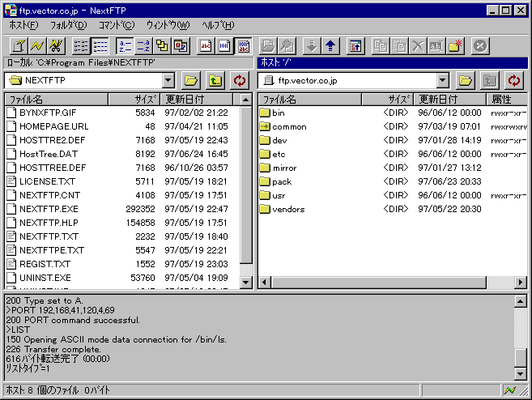Select the mirror folder on the host
This screenshot has width=532, height=400.
pos(278,168)
